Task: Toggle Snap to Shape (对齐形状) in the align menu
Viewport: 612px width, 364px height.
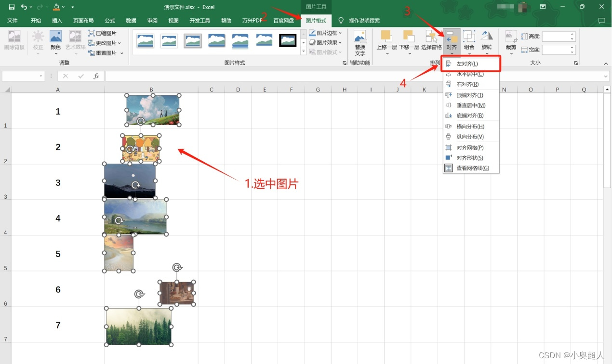Action: click(x=471, y=158)
